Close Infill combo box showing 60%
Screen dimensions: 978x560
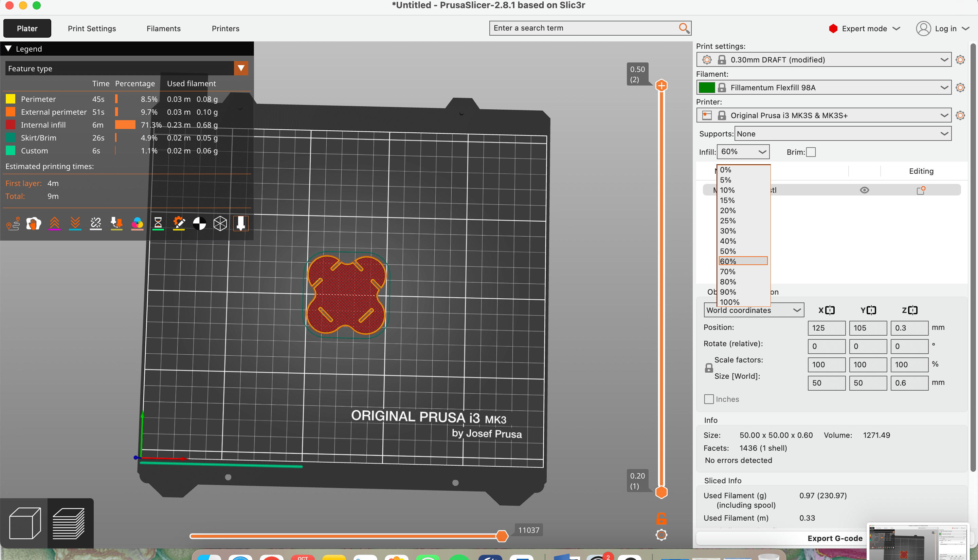[x=743, y=151]
